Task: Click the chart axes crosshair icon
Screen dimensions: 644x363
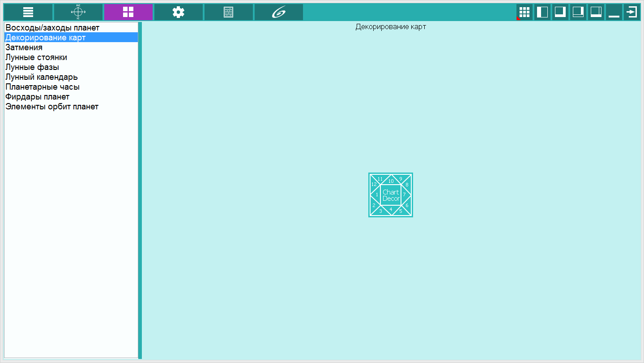Action: point(78,12)
